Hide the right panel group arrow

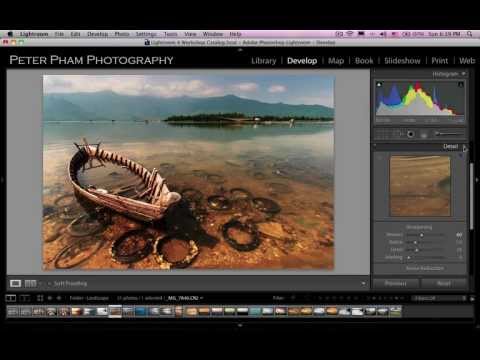[477, 180]
